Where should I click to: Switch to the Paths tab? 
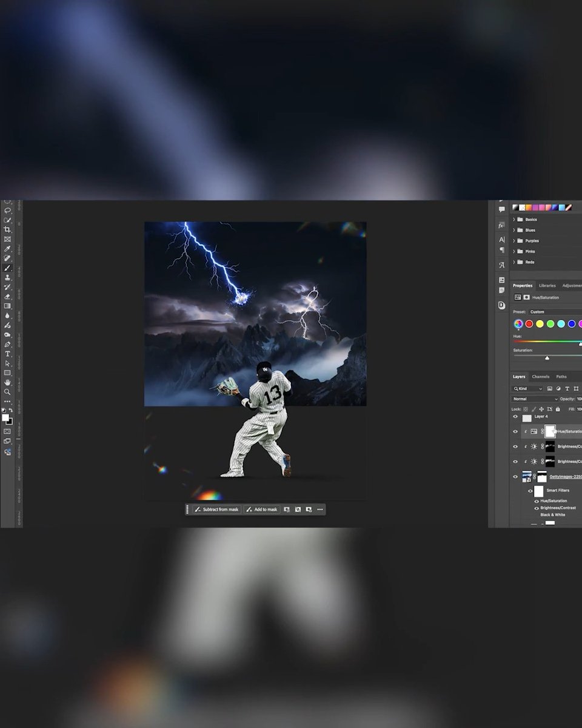(x=561, y=377)
